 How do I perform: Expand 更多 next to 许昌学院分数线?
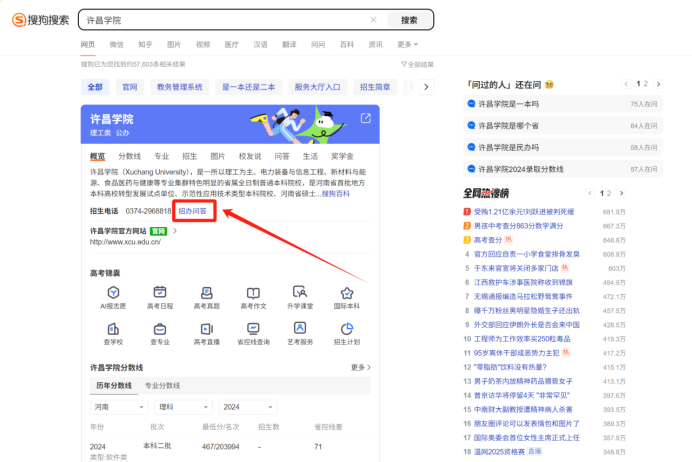point(361,367)
